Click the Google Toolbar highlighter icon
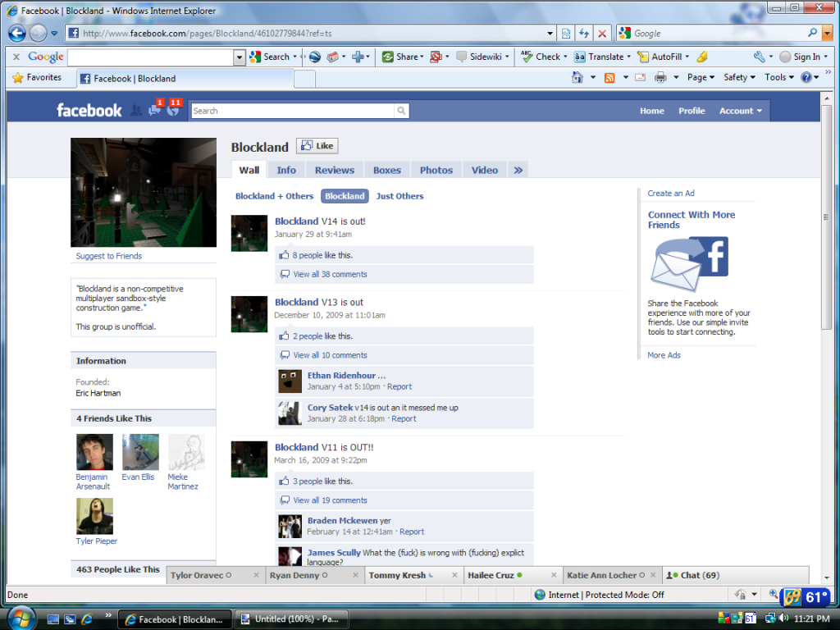 click(x=702, y=57)
